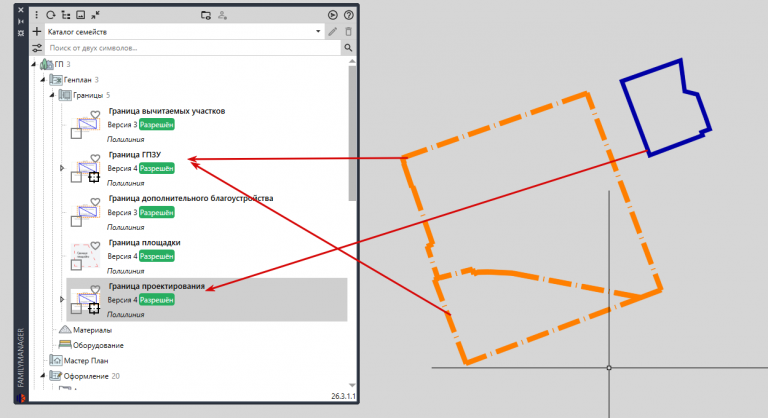Click thumbnail of Граница дополнительного благоустройства
The height and width of the screenshot is (418, 768).
click(x=87, y=212)
